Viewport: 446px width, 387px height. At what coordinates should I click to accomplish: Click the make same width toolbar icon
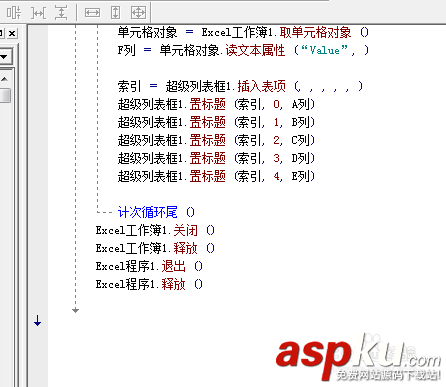point(92,13)
